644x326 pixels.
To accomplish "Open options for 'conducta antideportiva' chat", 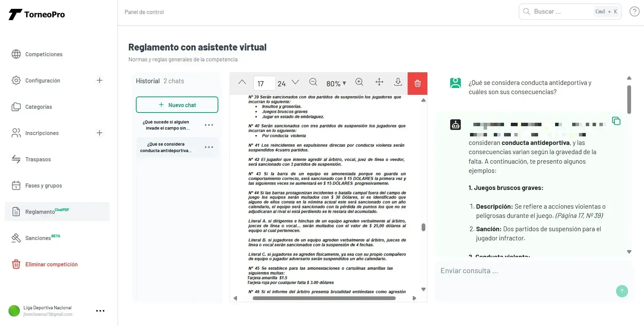I will (x=209, y=147).
